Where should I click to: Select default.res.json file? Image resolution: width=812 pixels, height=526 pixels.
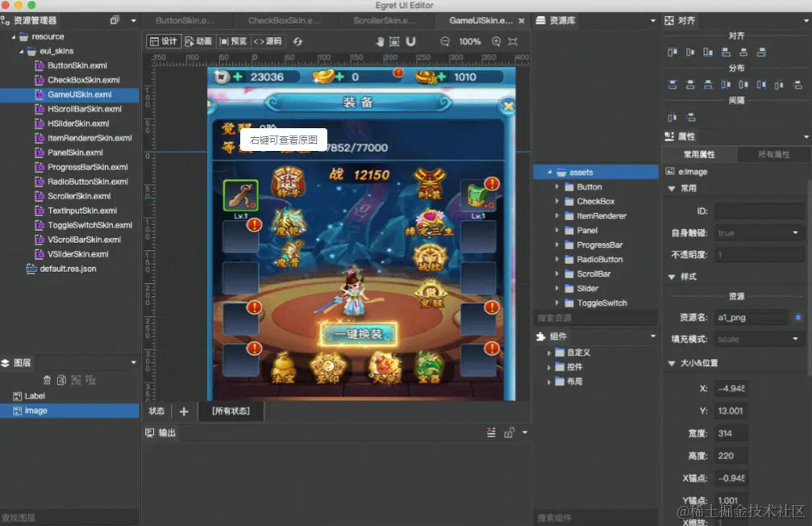point(68,269)
